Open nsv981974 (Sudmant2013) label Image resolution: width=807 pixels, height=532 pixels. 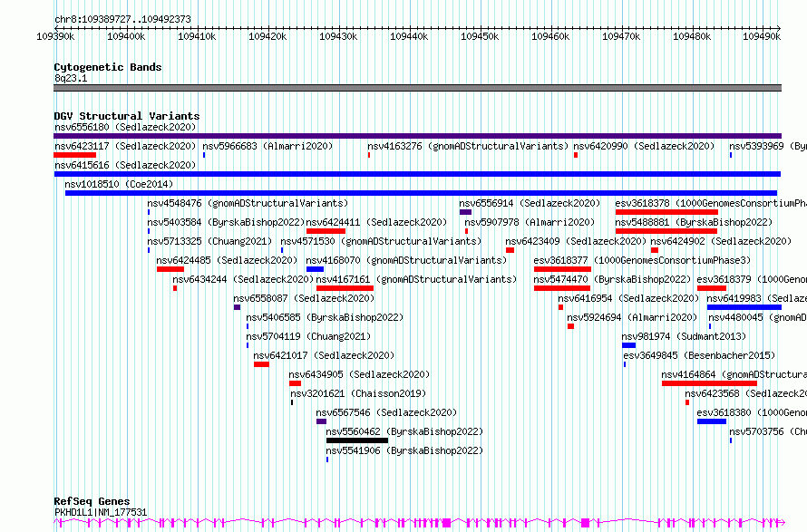[x=684, y=336]
